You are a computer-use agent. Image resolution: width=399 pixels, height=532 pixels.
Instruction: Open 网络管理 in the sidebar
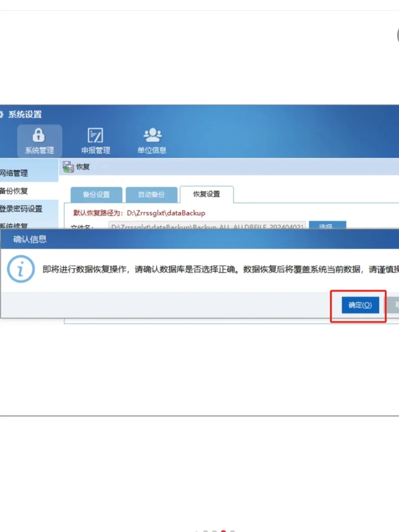[16, 174]
